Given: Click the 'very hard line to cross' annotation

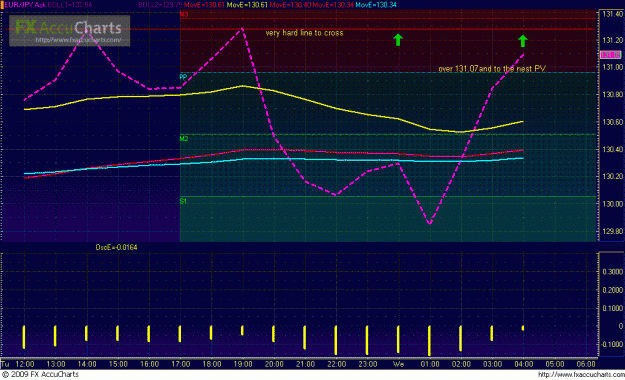Looking at the screenshot, I should click(304, 33).
